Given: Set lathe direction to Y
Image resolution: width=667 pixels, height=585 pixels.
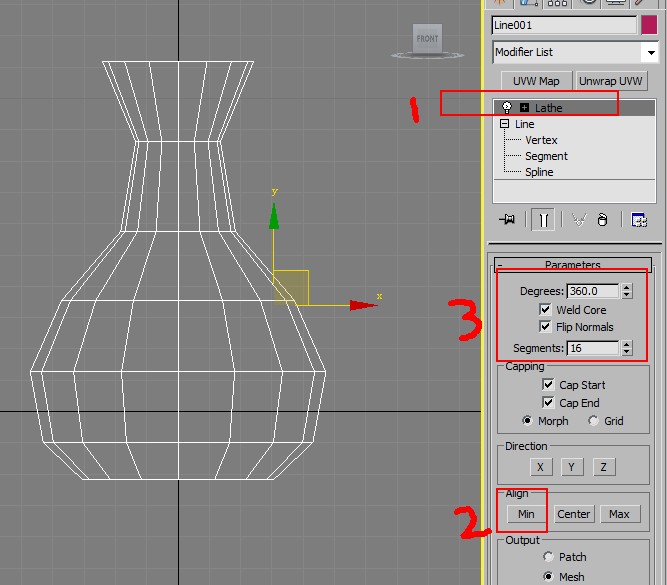Looking at the screenshot, I should (x=572, y=467).
